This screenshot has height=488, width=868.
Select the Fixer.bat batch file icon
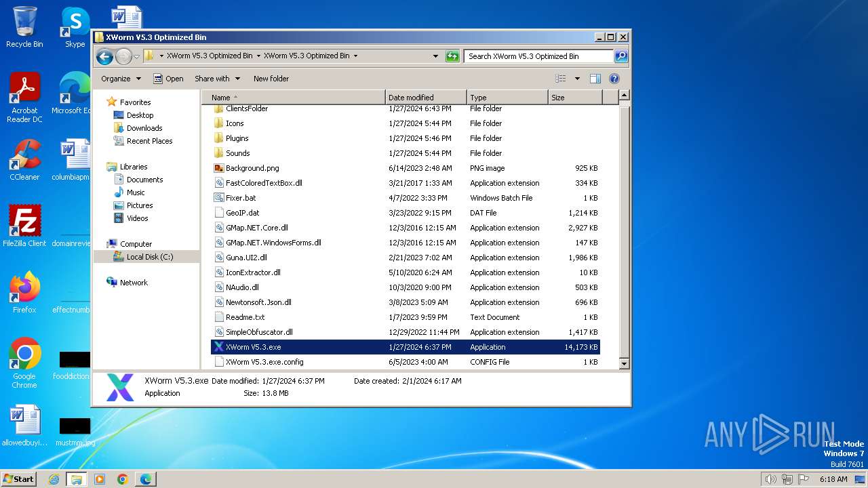tap(218, 198)
